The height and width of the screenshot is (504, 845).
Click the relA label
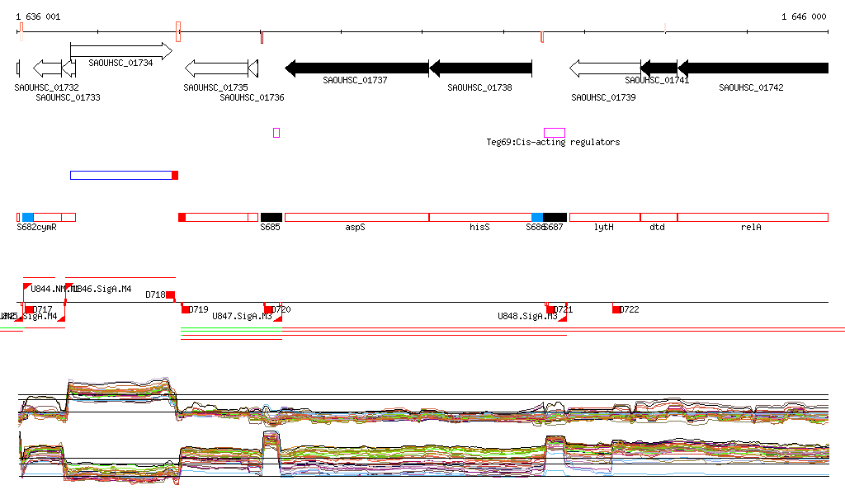(x=751, y=227)
